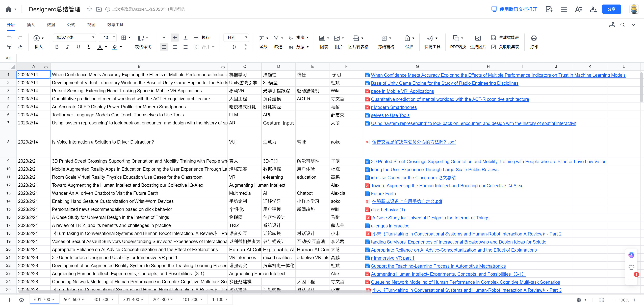Select column G header
The height and width of the screenshot is (305, 644).
click(x=417, y=67)
